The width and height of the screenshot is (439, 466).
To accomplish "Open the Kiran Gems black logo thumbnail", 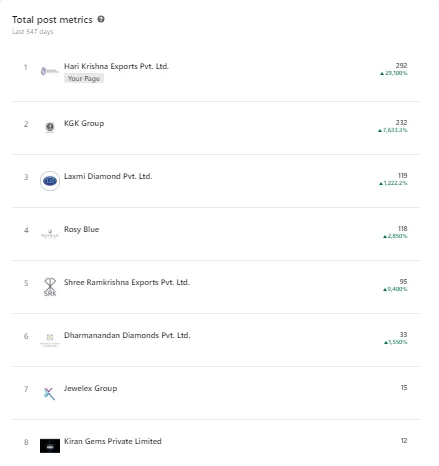I will click(x=50, y=446).
